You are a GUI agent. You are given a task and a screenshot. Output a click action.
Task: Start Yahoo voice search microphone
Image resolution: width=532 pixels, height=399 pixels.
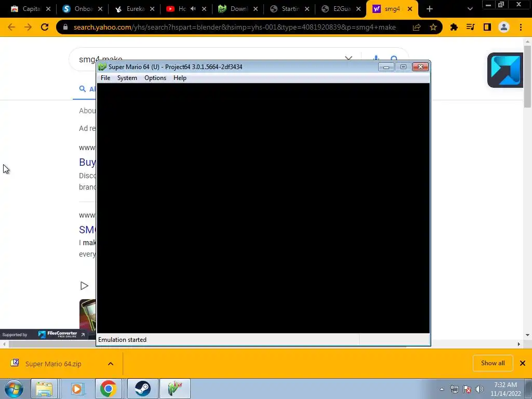(376, 58)
